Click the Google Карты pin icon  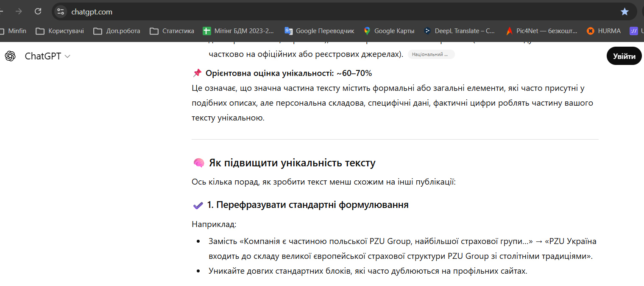coord(367,31)
